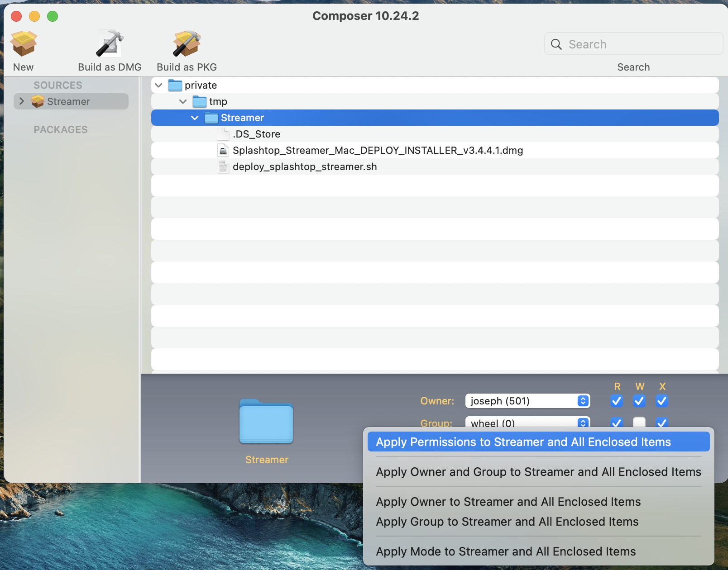Click the Splashtop_Streamer dmg file icon
Viewport: 728px width, 570px height.
[223, 150]
